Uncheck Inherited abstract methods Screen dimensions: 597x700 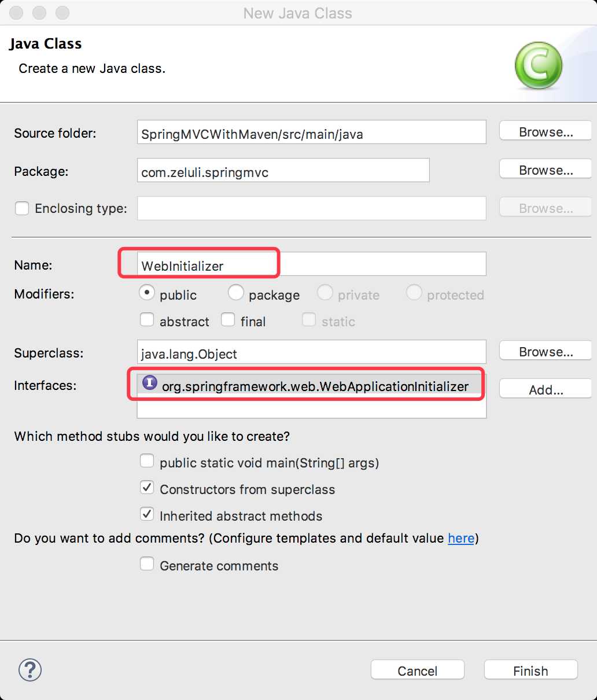(147, 514)
